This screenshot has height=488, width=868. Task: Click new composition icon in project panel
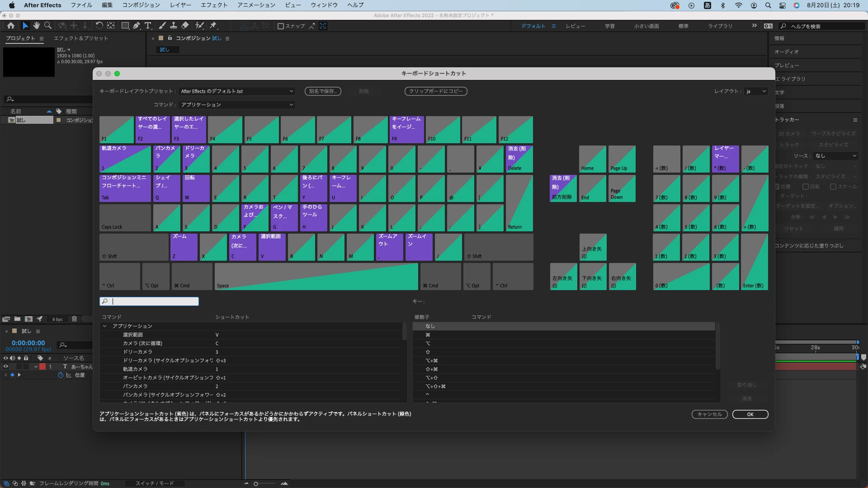point(28,319)
